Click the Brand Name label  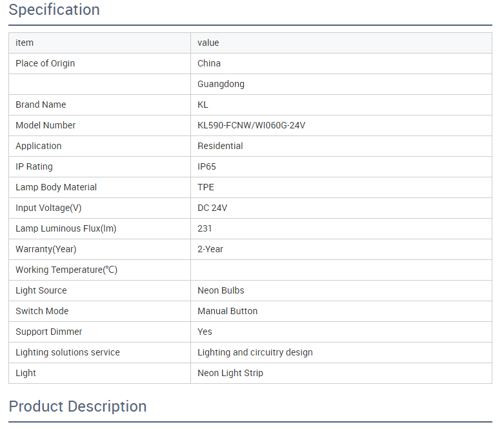41,105
